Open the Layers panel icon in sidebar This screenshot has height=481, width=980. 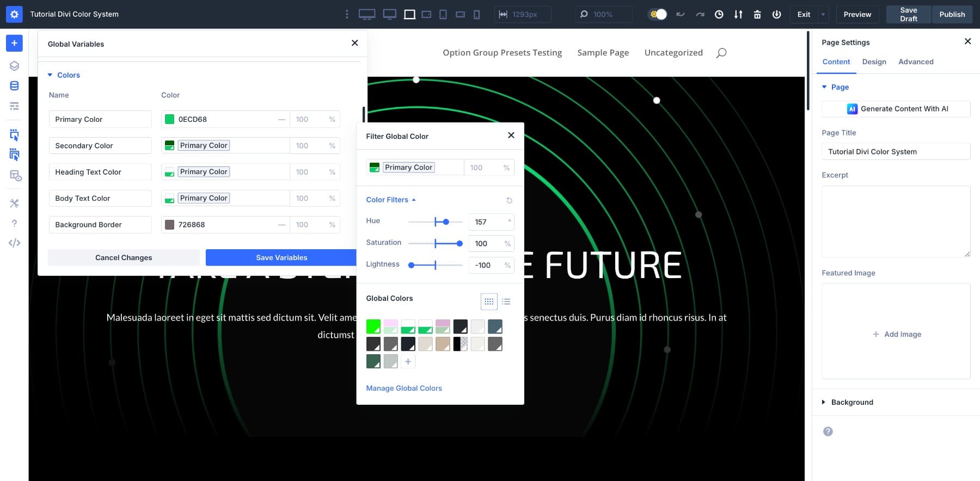pos(14,66)
